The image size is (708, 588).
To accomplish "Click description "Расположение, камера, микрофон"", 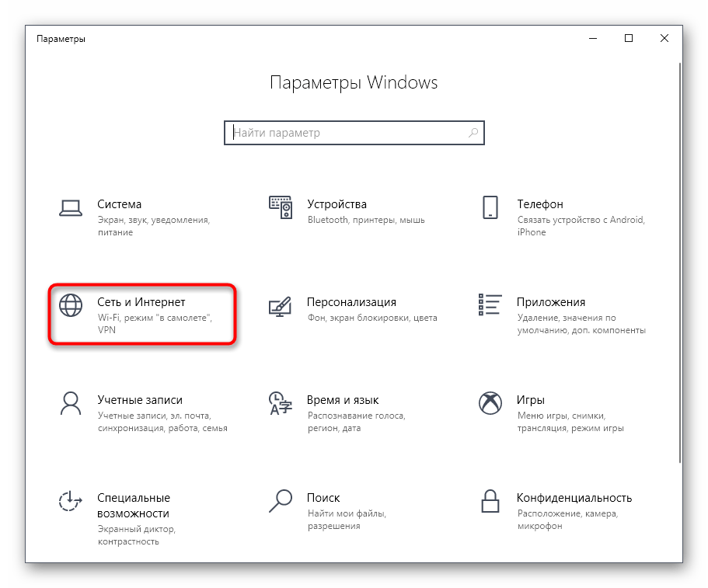I will point(567,520).
